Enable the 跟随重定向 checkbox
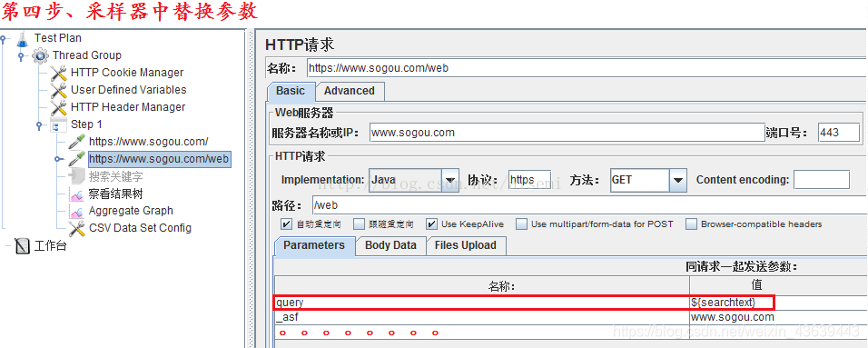This screenshot has width=868, height=348. pos(359,224)
